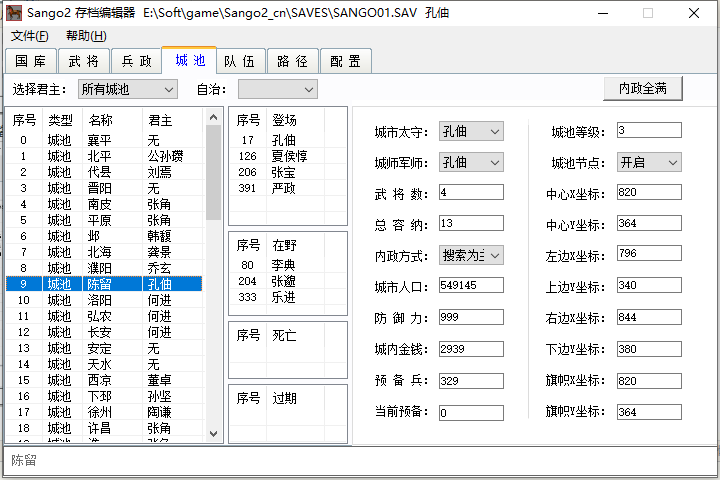
Task: Open the 帮助(H) menu
Action: [85, 36]
